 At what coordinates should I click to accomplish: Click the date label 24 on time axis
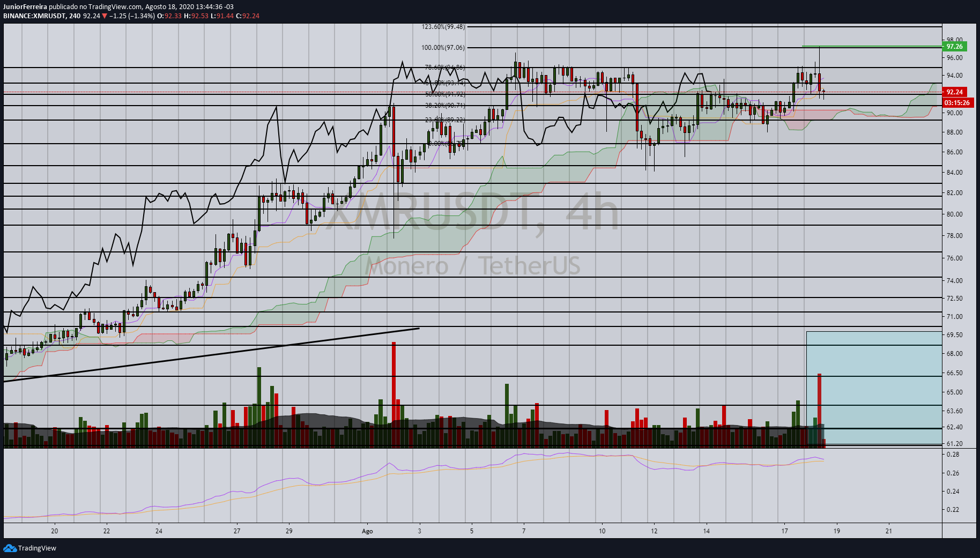pos(159,531)
